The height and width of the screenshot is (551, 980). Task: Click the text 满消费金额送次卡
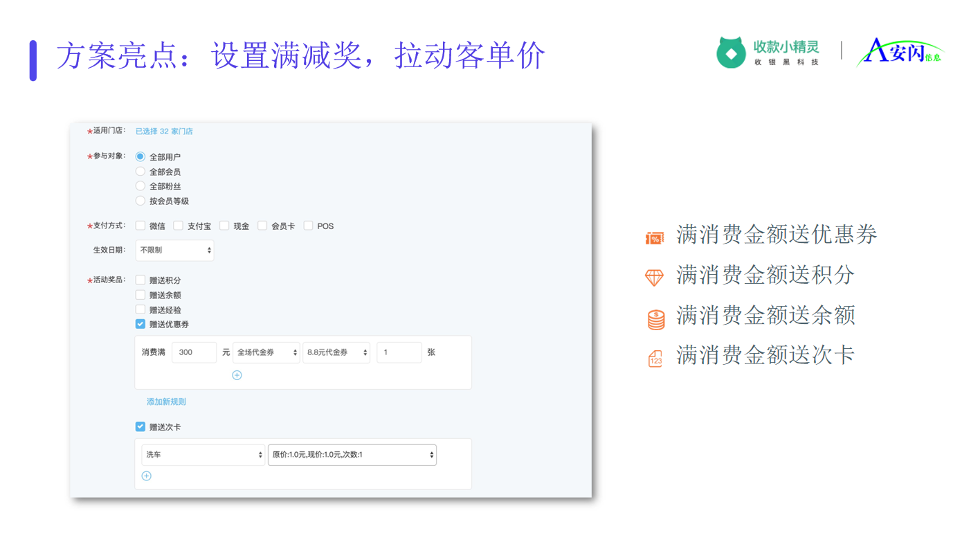[765, 355]
